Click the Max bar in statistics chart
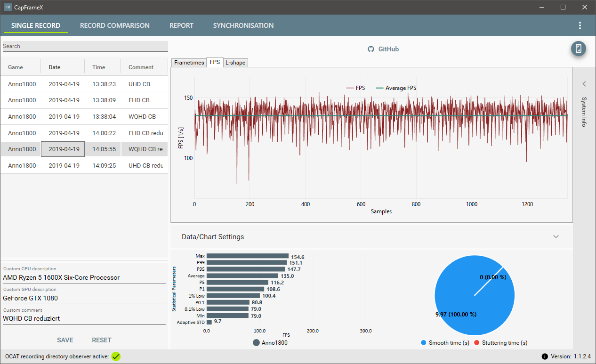The height and width of the screenshot is (364, 596). click(248, 256)
